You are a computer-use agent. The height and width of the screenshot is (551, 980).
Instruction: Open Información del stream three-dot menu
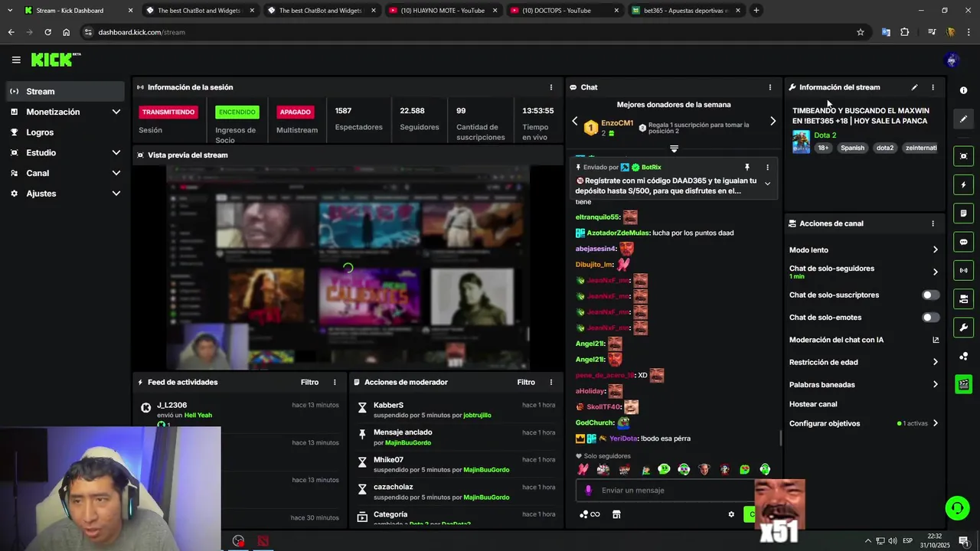(x=933, y=87)
